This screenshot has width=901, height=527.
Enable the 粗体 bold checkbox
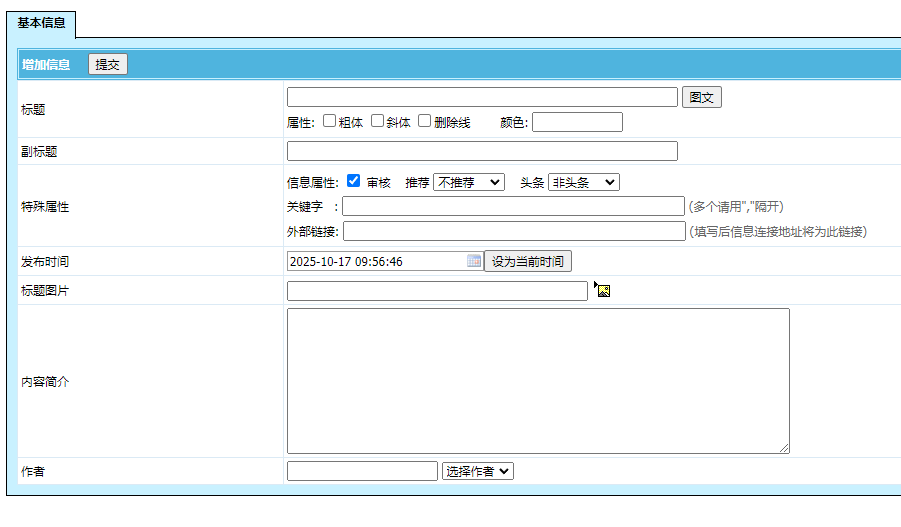(329, 121)
